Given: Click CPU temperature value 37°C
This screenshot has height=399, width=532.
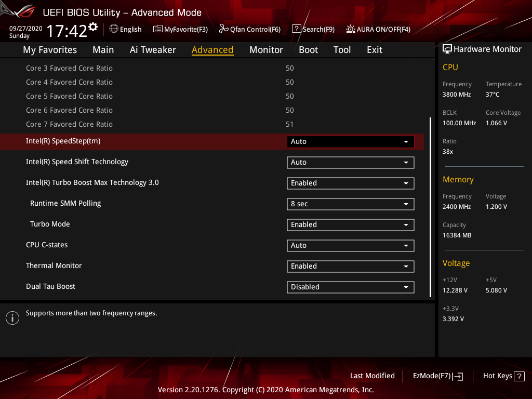Looking at the screenshot, I should pyautogui.click(x=493, y=95).
